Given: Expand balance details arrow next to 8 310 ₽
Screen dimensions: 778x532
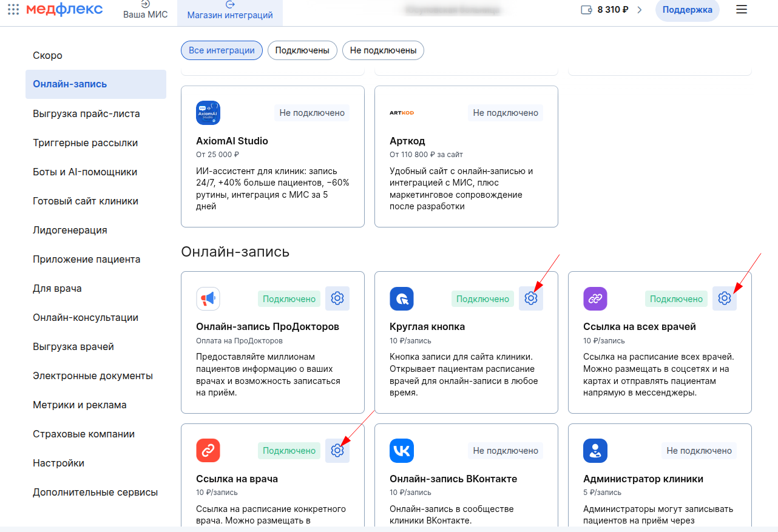Looking at the screenshot, I should [639, 10].
